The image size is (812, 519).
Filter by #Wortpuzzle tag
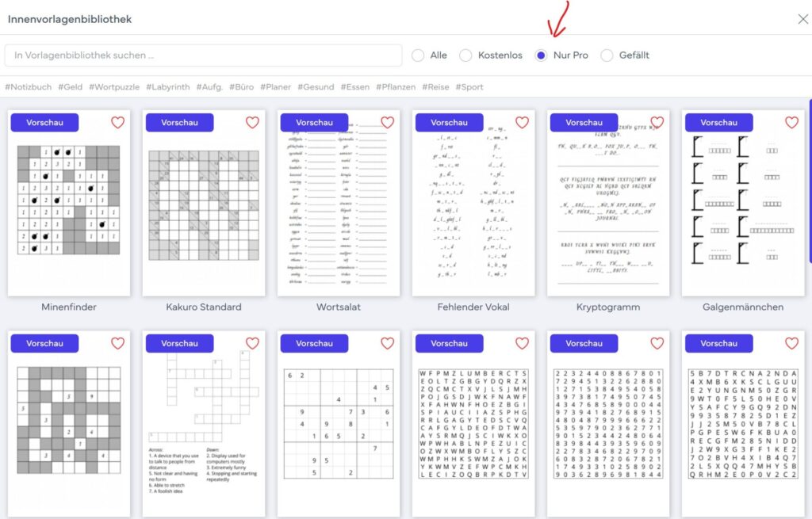coord(114,87)
